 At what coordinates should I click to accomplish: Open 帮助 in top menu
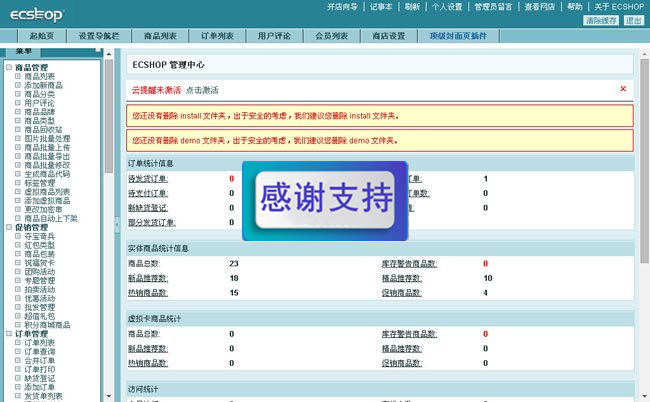pos(575,7)
